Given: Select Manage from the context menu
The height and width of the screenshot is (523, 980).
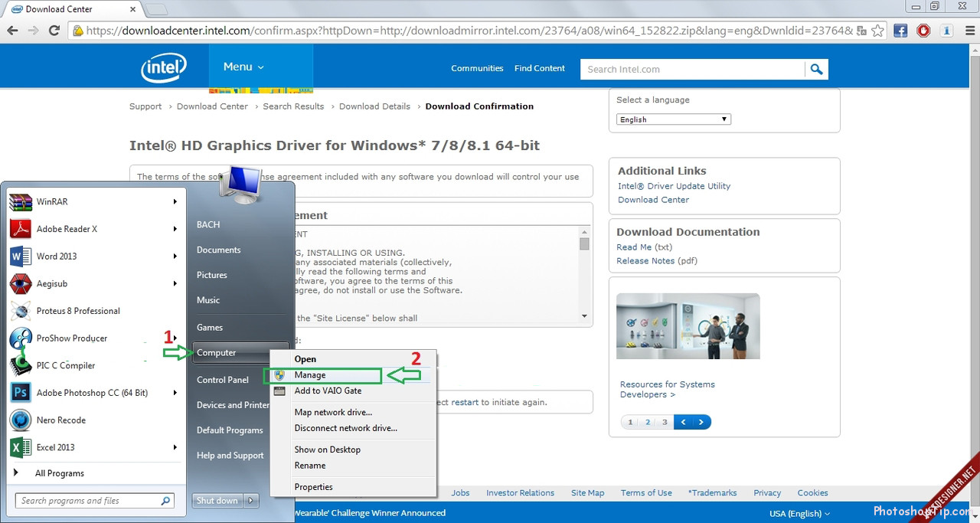Looking at the screenshot, I should click(x=354, y=375).
